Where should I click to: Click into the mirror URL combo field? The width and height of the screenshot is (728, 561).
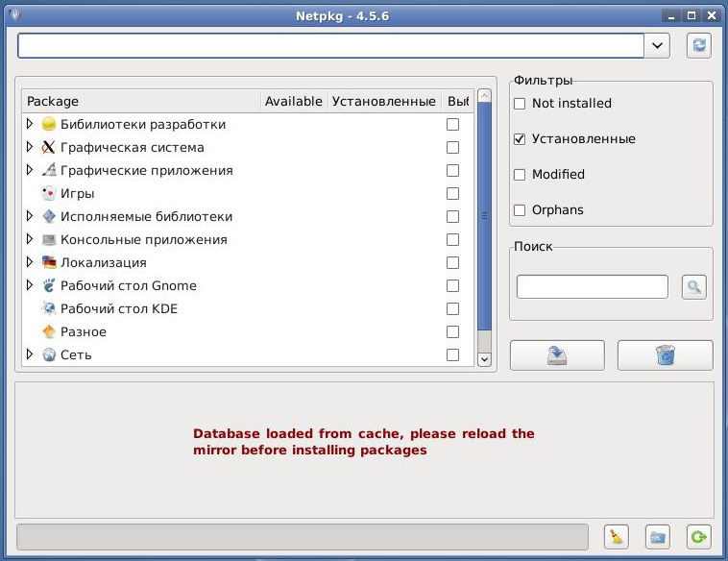click(330, 45)
